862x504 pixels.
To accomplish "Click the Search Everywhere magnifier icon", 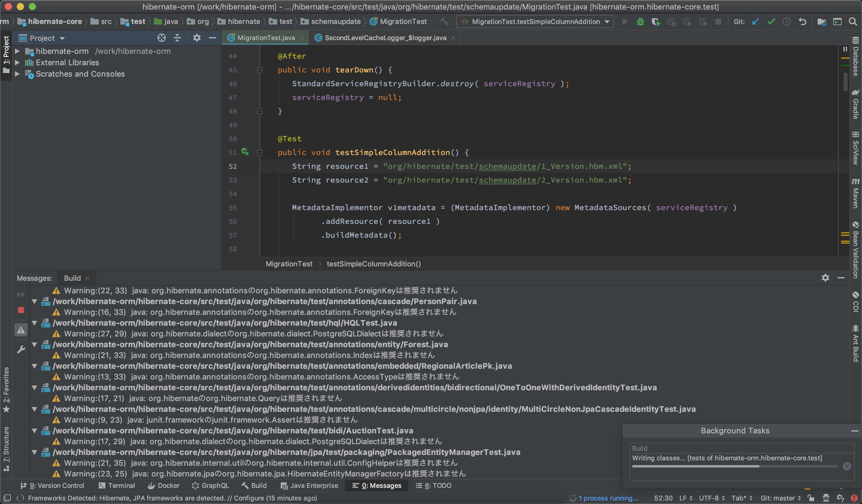I will [x=853, y=22].
